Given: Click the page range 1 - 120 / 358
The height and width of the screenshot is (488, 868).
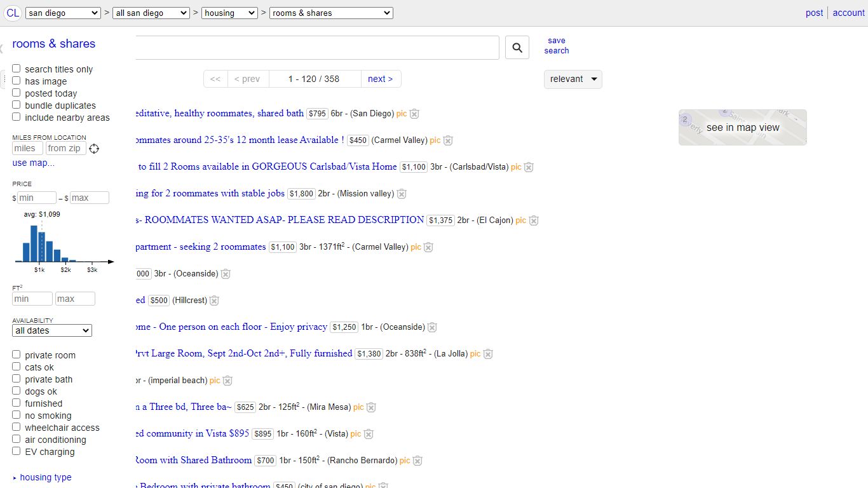Looking at the screenshot, I should pos(314,79).
